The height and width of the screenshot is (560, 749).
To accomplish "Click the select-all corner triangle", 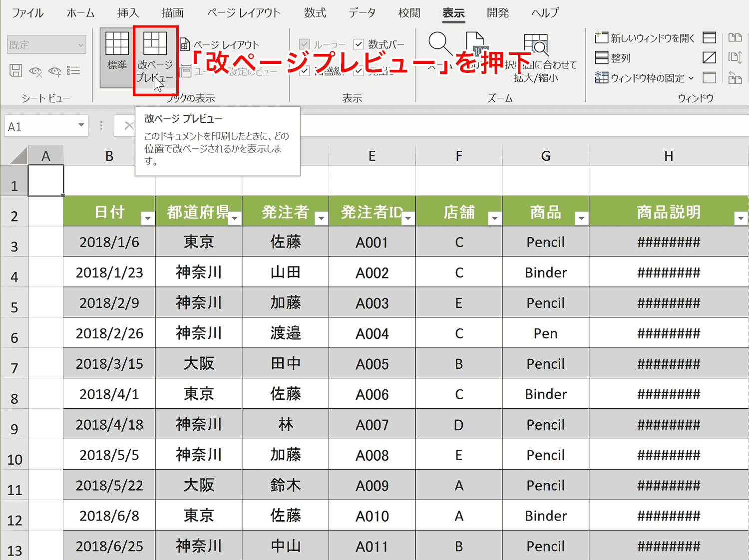I will point(19,155).
